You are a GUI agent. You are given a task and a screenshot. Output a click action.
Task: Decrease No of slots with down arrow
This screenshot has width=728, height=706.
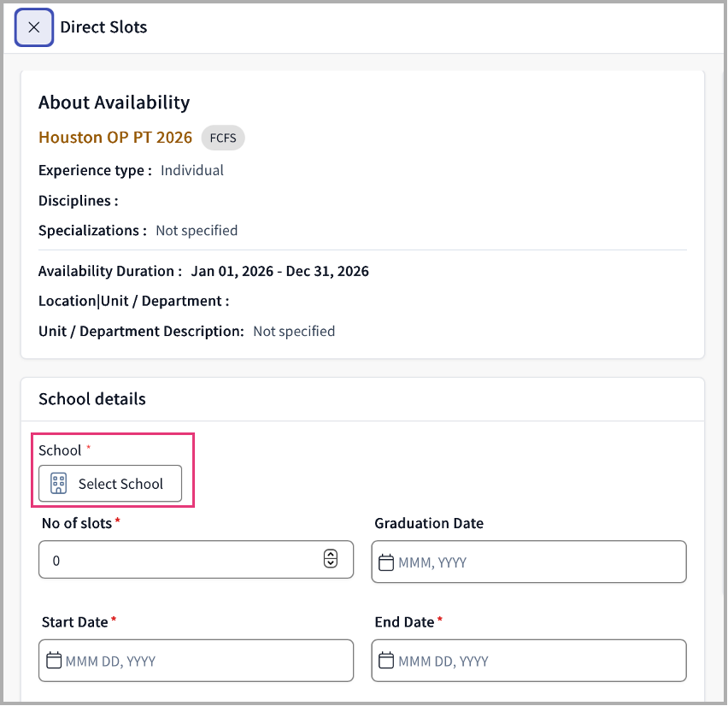coord(331,563)
